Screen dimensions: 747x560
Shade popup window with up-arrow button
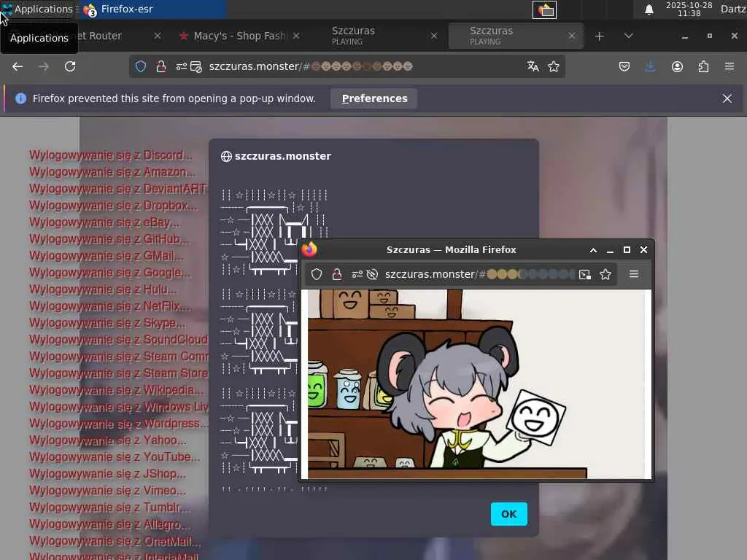[594, 250]
